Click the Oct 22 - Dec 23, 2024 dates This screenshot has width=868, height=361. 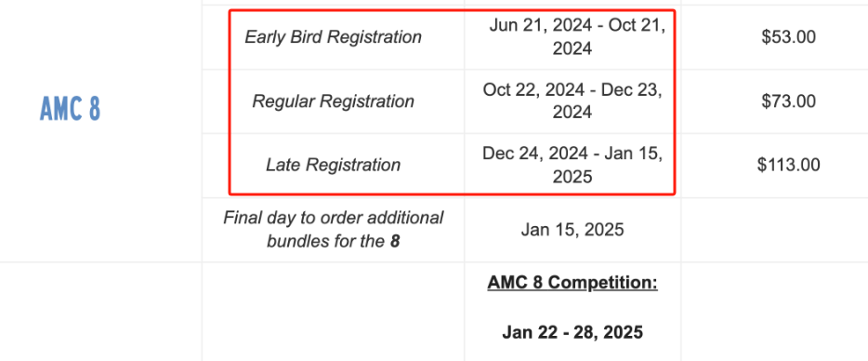tap(572, 100)
